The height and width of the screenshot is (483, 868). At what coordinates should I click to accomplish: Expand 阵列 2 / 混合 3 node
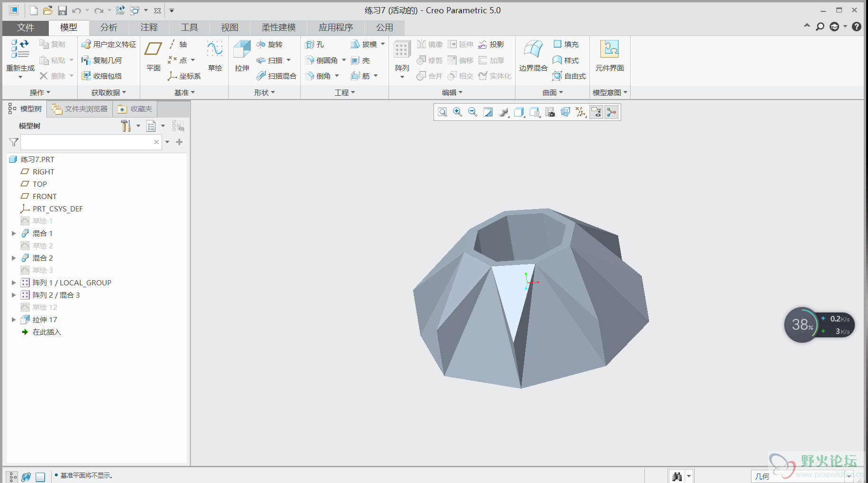pos(14,295)
